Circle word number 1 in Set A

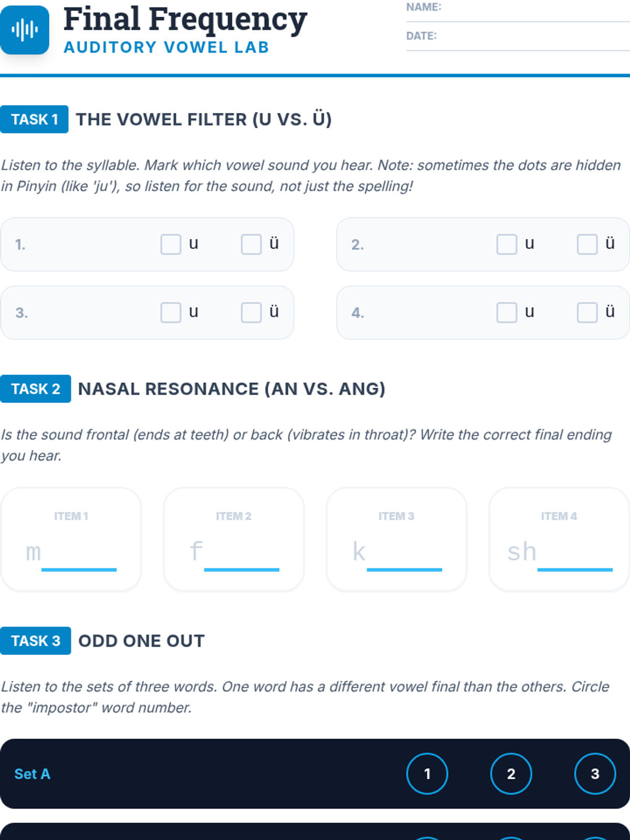point(427,774)
